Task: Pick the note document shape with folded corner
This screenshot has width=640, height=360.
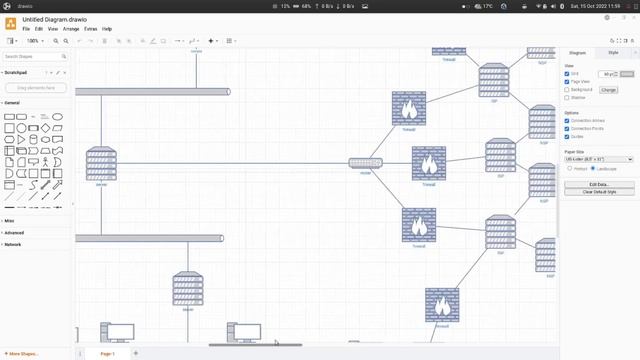Action: pos(9,162)
